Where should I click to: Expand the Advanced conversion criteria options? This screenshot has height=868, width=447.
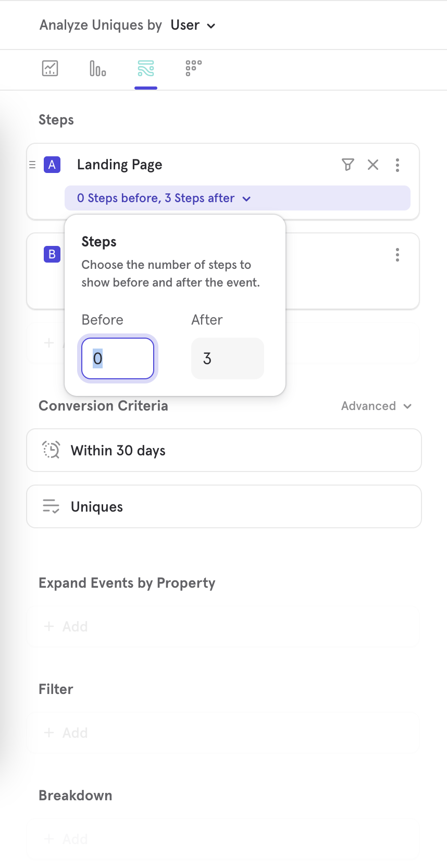coord(376,406)
